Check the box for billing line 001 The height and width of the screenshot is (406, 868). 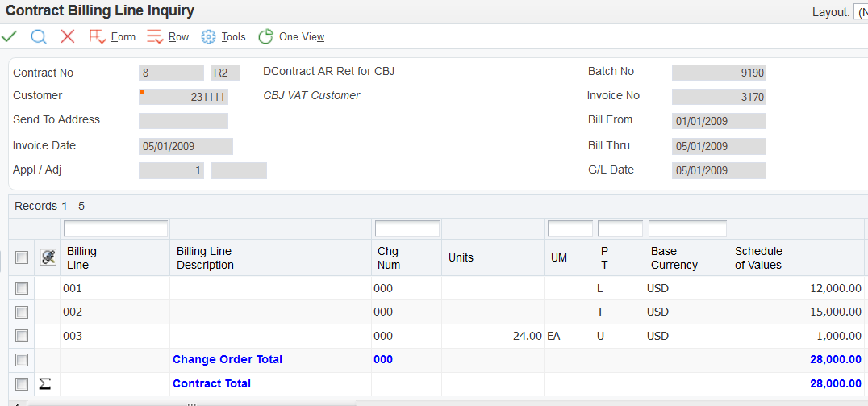point(22,288)
